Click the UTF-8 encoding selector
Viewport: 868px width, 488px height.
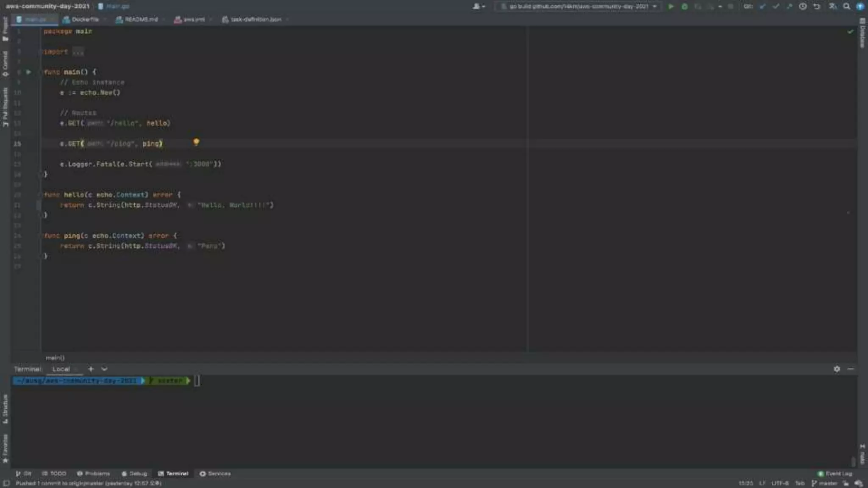[780, 483]
